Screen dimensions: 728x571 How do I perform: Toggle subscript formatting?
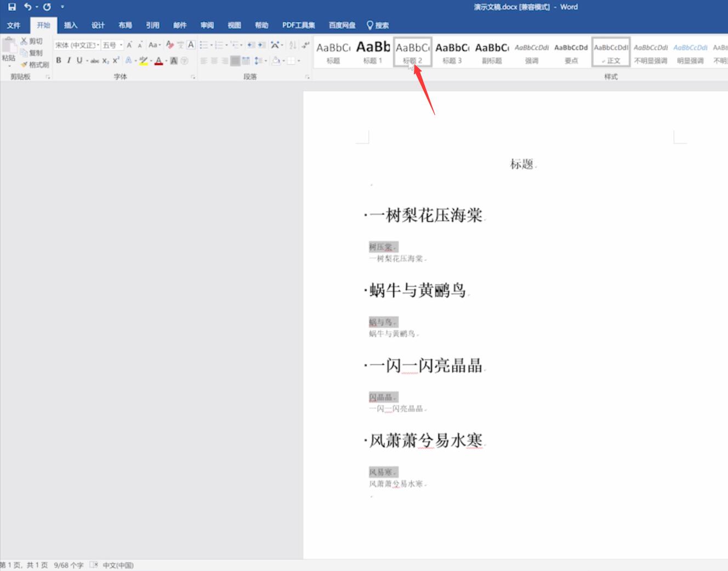click(x=105, y=60)
